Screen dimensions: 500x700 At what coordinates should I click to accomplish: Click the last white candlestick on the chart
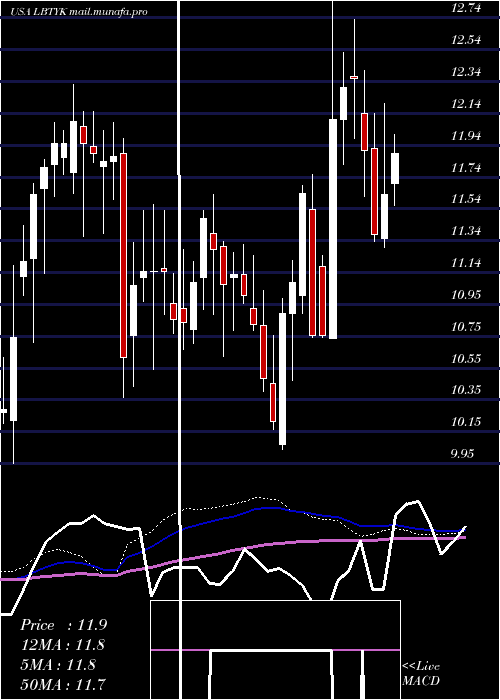tap(395, 168)
